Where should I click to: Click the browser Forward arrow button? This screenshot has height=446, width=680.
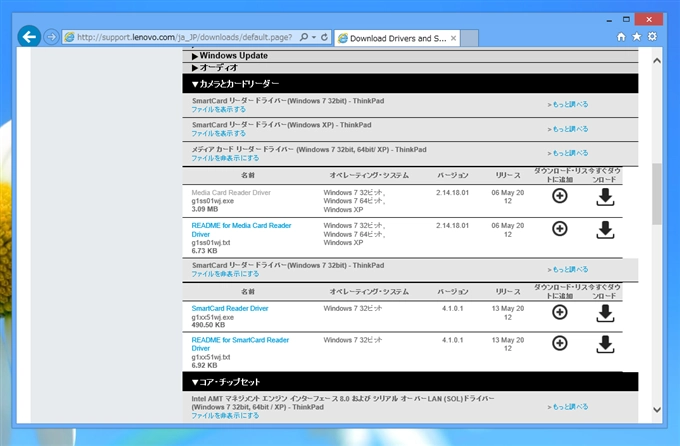click(x=51, y=37)
